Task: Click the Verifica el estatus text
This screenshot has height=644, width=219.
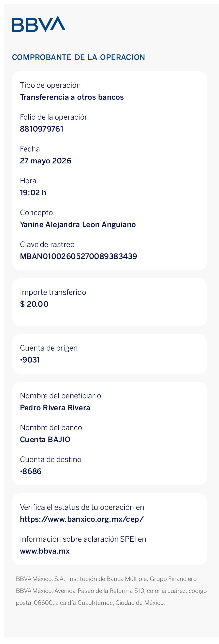Action: [x=82, y=507]
